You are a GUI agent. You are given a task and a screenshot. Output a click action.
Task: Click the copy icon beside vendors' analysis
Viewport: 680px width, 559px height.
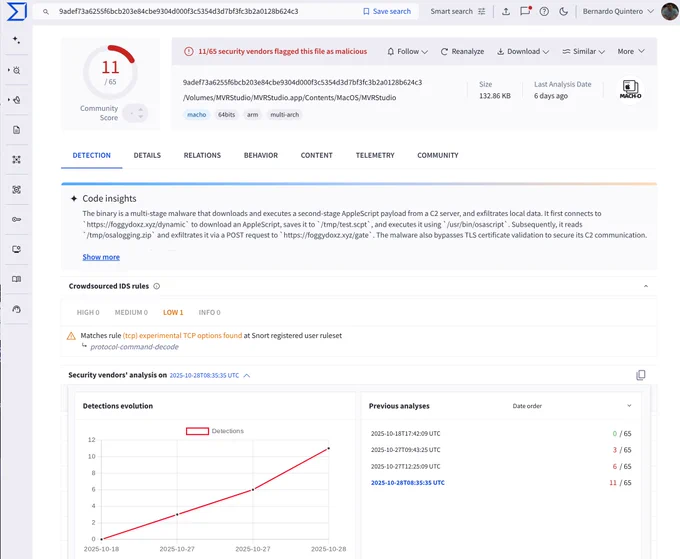pyautogui.click(x=641, y=375)
